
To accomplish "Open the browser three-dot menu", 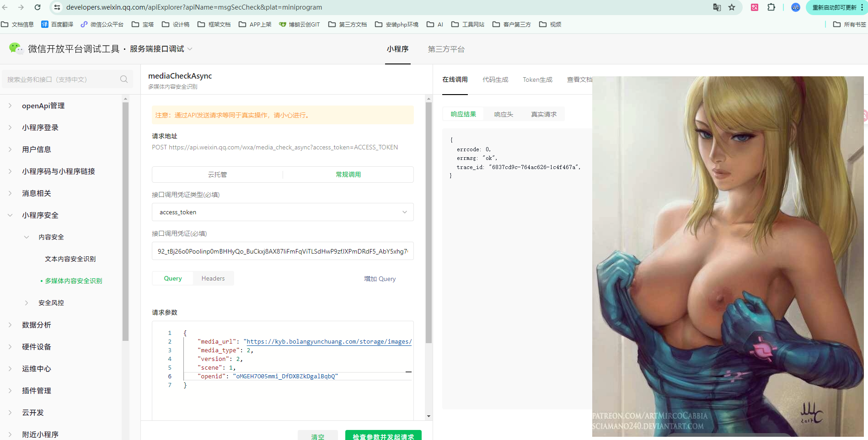I will pos(862,7).
